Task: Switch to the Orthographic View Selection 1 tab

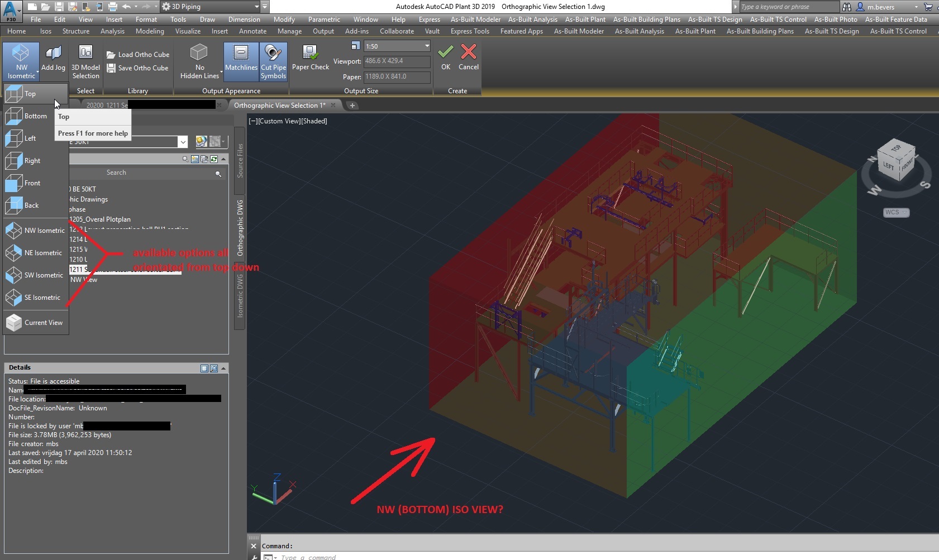Action: tap(279, 105)
